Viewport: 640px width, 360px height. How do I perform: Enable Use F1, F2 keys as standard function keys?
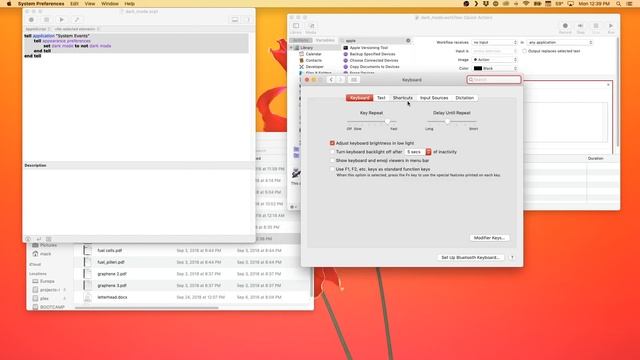click(x=332, y=169)
